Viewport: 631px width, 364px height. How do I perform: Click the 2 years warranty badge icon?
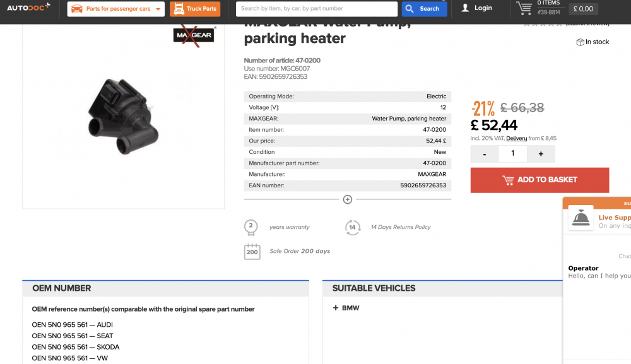(251, 227)
